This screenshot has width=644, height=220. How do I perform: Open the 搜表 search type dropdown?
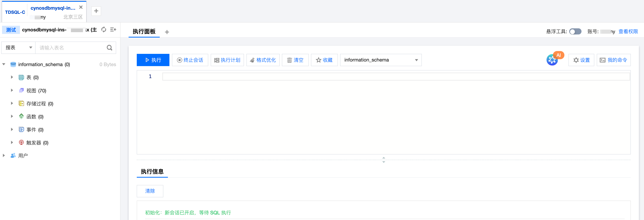[x=19, y=48]
